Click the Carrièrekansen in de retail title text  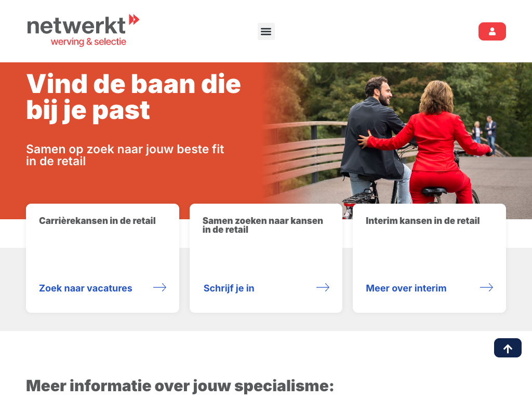(x=97, y=221)
